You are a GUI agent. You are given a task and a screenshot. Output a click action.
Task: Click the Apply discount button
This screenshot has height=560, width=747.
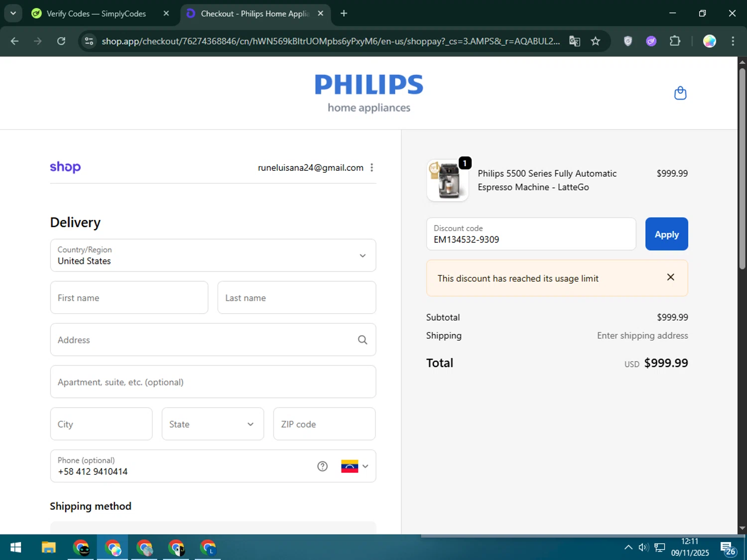[667, 234]
